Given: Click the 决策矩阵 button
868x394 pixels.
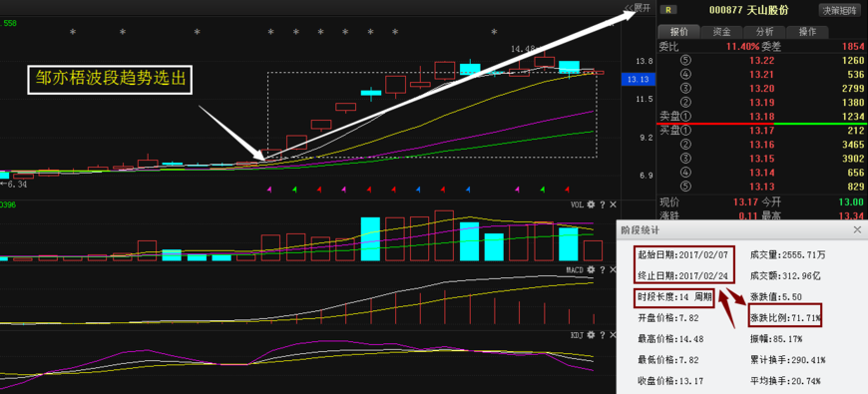Looking at the screenshot, I should [x=840, y=10].
